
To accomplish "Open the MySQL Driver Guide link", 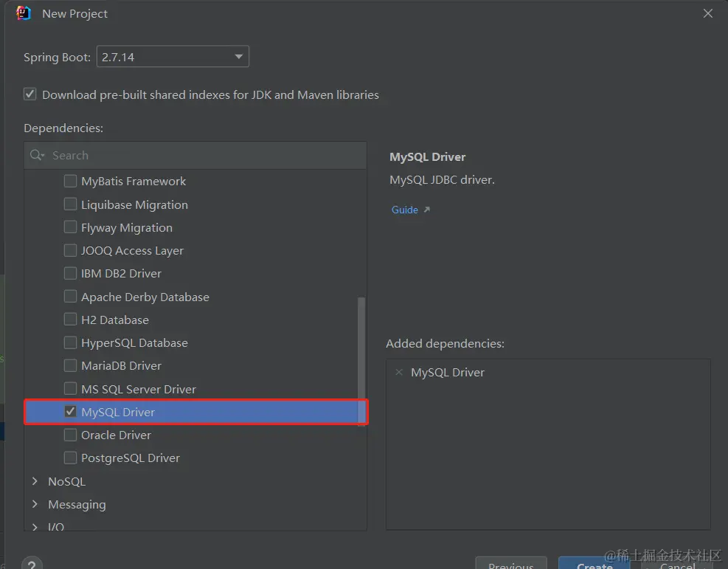I will pyautogui.click(x=404, y=210).
